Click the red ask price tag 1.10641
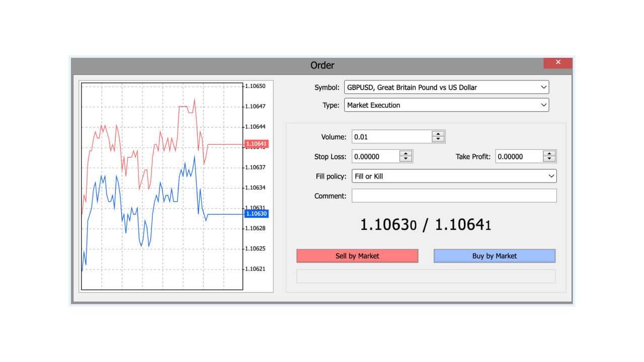The height and width of the screenshot is (362, 644). (257, 144)
